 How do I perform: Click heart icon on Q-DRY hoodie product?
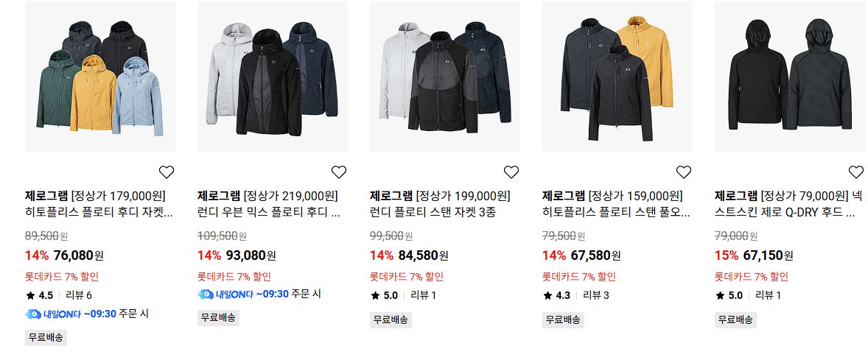pos(855,172)
